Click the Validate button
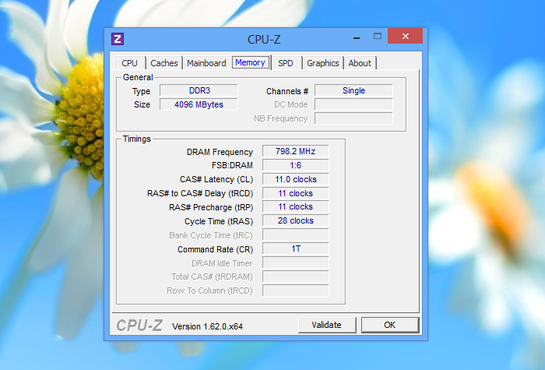 pos(326,325)
